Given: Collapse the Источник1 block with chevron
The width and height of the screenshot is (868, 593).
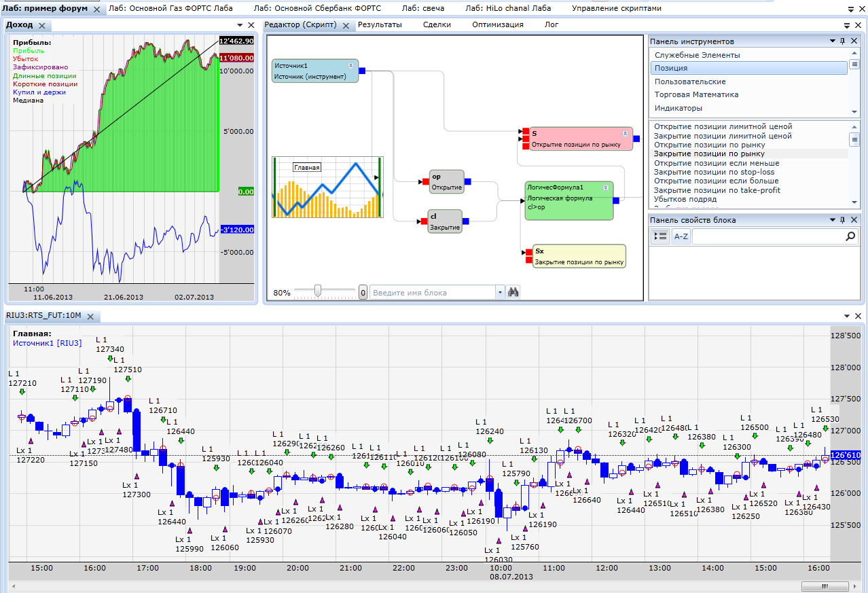Looking at the screenshot, I should pos(350,66).
